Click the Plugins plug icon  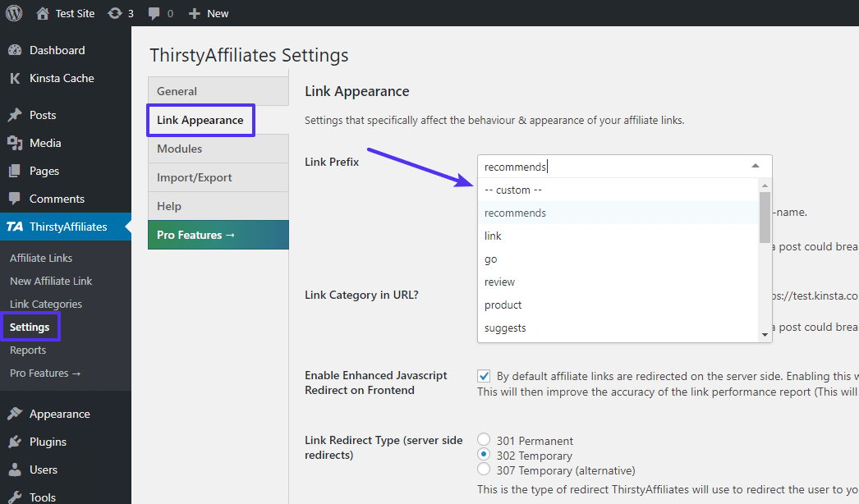coord(15,442)
